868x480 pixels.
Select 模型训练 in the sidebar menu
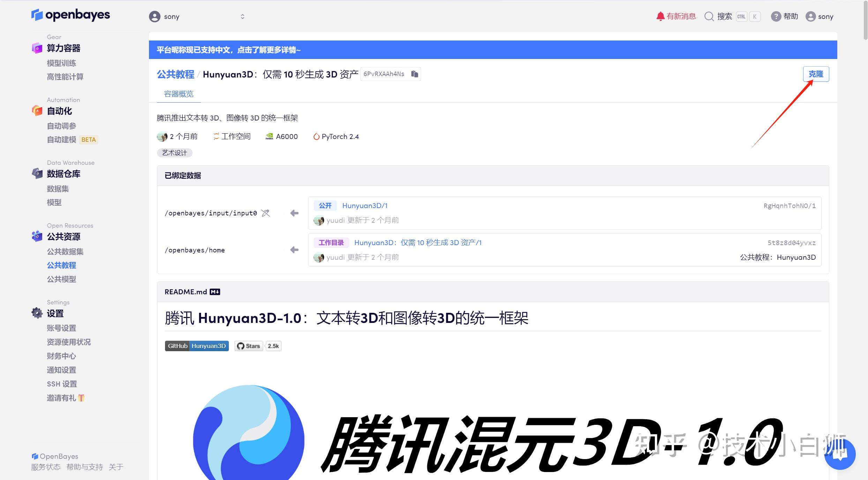[x=61, y=63]
